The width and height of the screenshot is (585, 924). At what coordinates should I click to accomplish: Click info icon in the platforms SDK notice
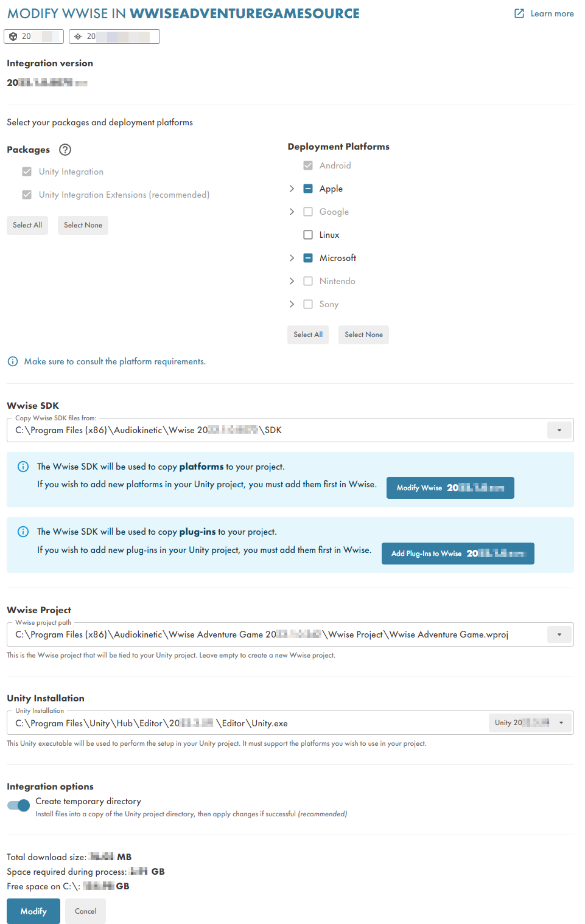23,467
